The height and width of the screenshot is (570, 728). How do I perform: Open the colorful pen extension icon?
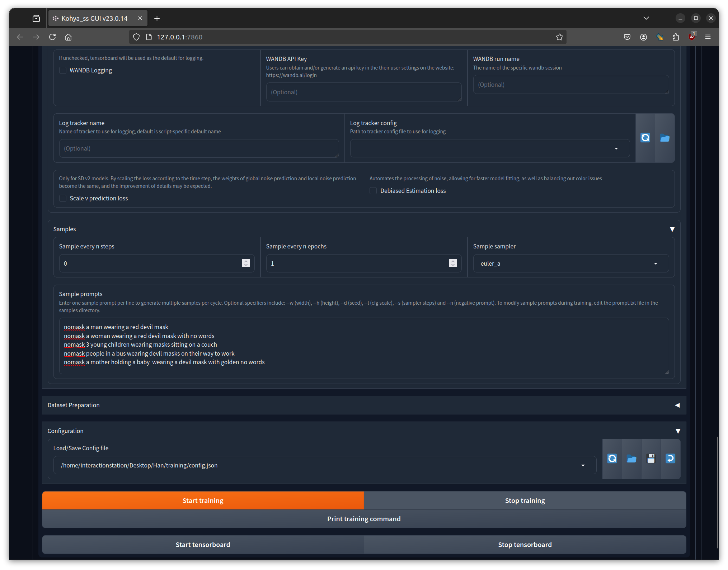click(x=659, y=37)
